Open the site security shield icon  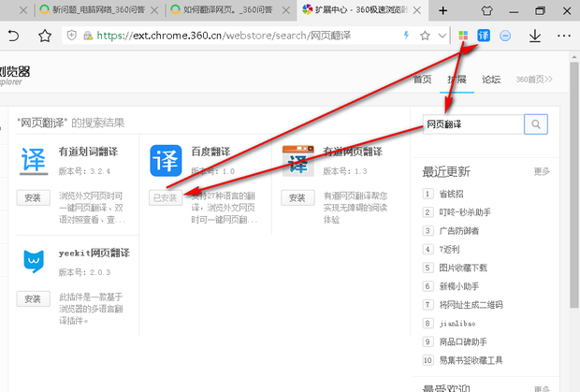tap(72, 36)
